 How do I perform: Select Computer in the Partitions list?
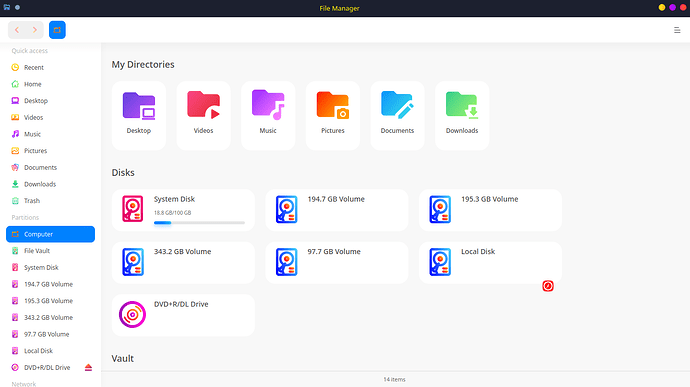[50, 234]
